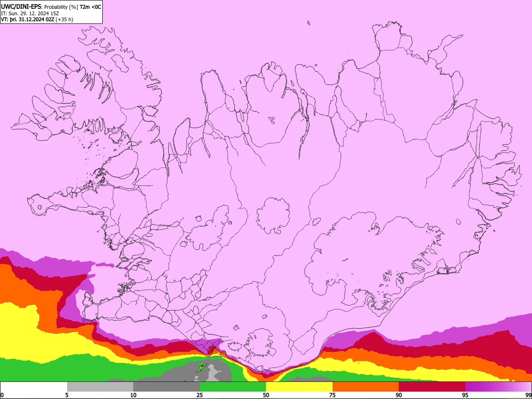Click the light gray 5–10% legend swatch
The height and width of the screenshot is (399, 532).
[x=100, y=387]
